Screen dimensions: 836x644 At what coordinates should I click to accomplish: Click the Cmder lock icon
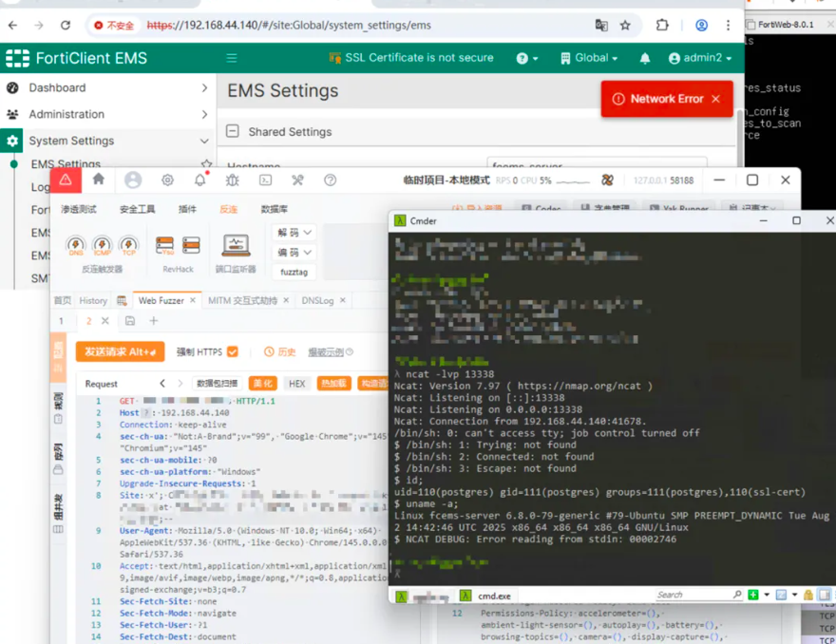(808, 595)
